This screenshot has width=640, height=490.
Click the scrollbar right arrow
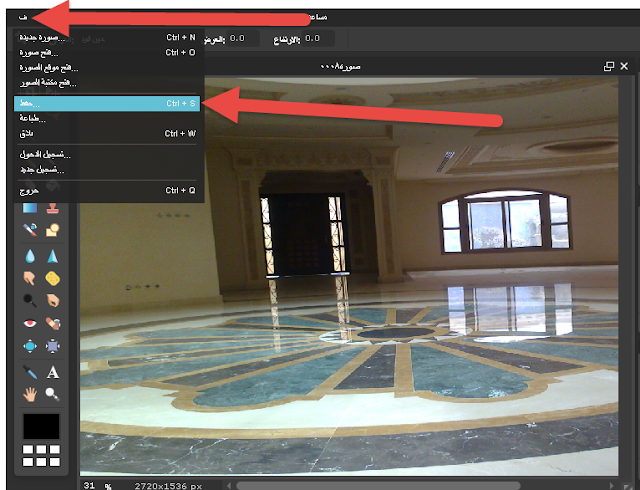(x=611, y=486)
